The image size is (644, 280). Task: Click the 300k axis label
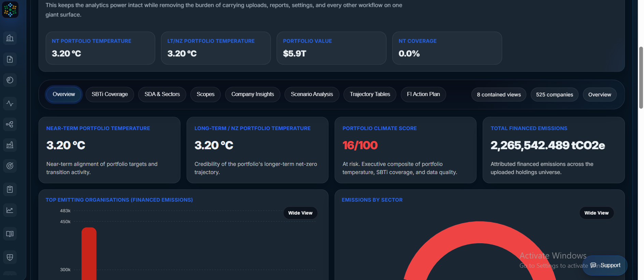click(x=65, y=270)
